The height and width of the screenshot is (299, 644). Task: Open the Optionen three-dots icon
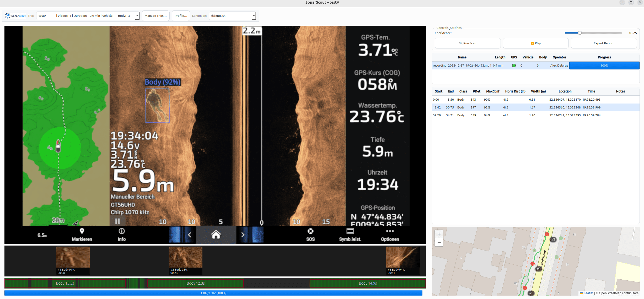point(390,231)
